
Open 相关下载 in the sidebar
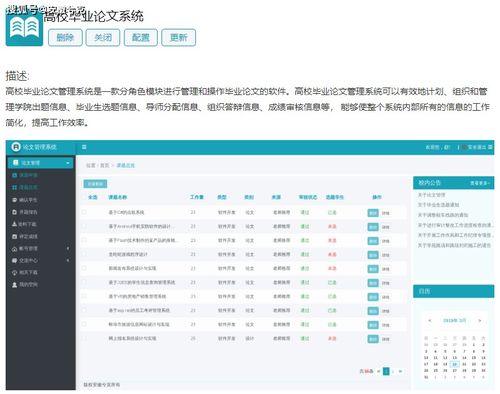[28, 273]
